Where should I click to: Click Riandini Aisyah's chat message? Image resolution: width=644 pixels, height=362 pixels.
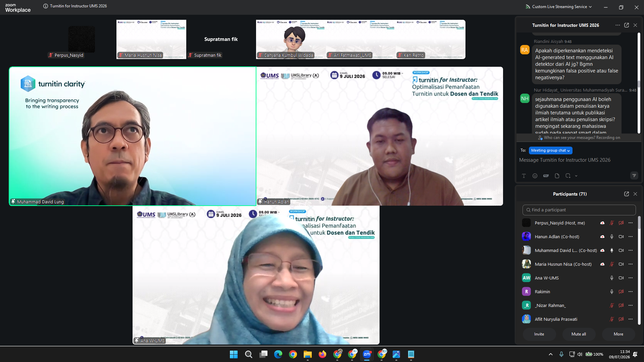point(577,64)
